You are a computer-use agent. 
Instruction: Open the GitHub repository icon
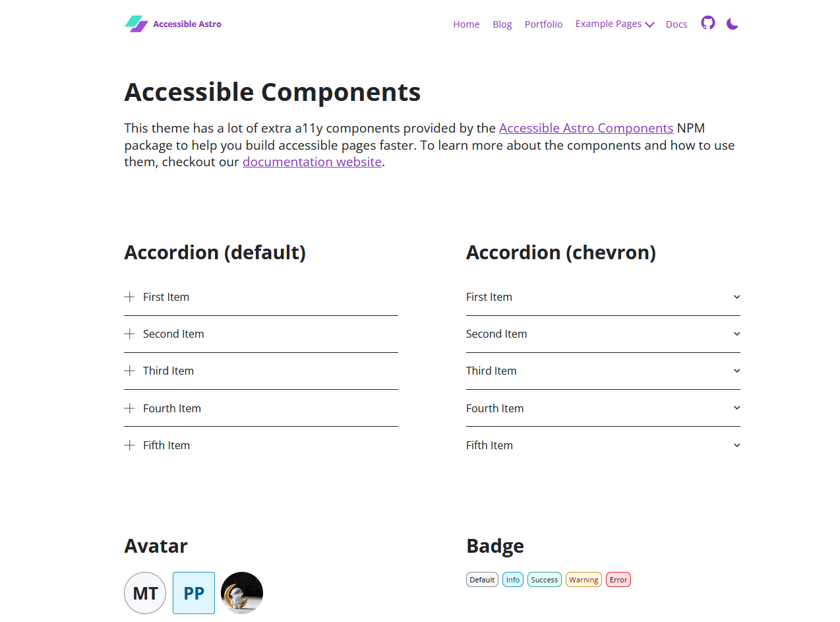pyautogui.click(x=707, y=22)
